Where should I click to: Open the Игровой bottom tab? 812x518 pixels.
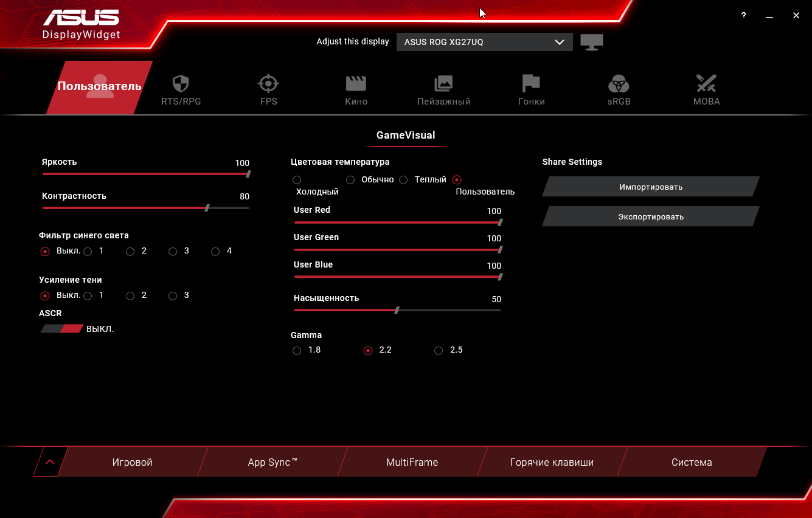click(132, 462)
